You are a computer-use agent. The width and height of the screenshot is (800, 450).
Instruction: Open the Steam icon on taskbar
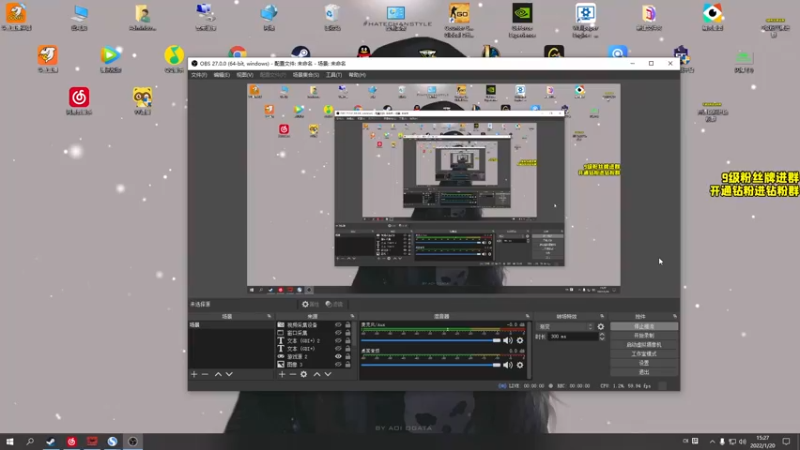51,442
